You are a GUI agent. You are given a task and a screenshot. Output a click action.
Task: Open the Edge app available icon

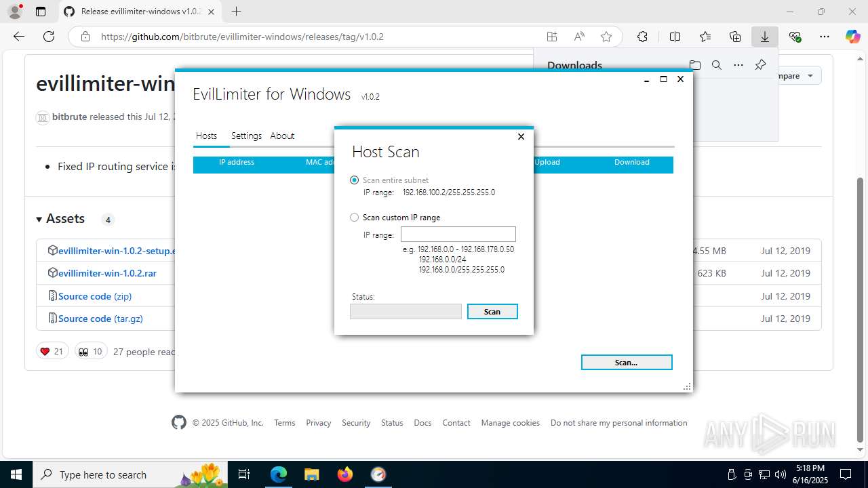[552, 37]
